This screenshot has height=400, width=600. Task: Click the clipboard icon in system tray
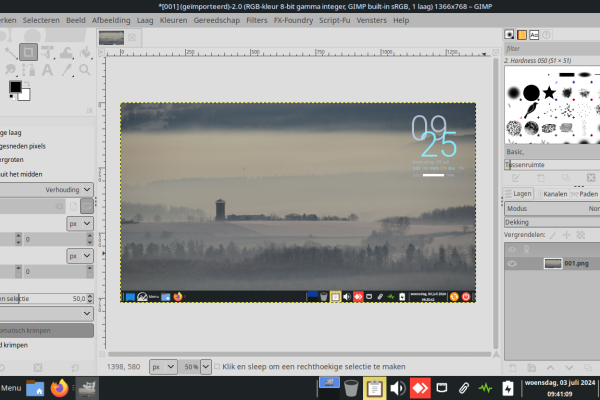(375, 388)
